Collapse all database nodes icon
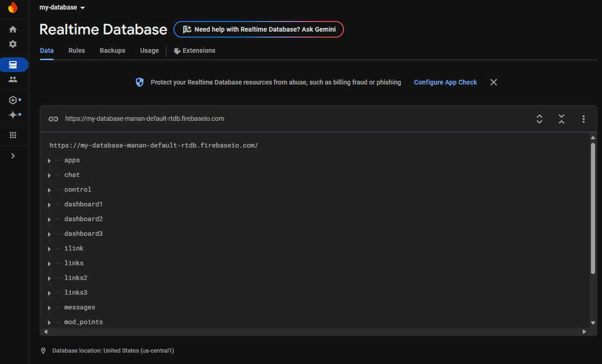 (562, 119)
